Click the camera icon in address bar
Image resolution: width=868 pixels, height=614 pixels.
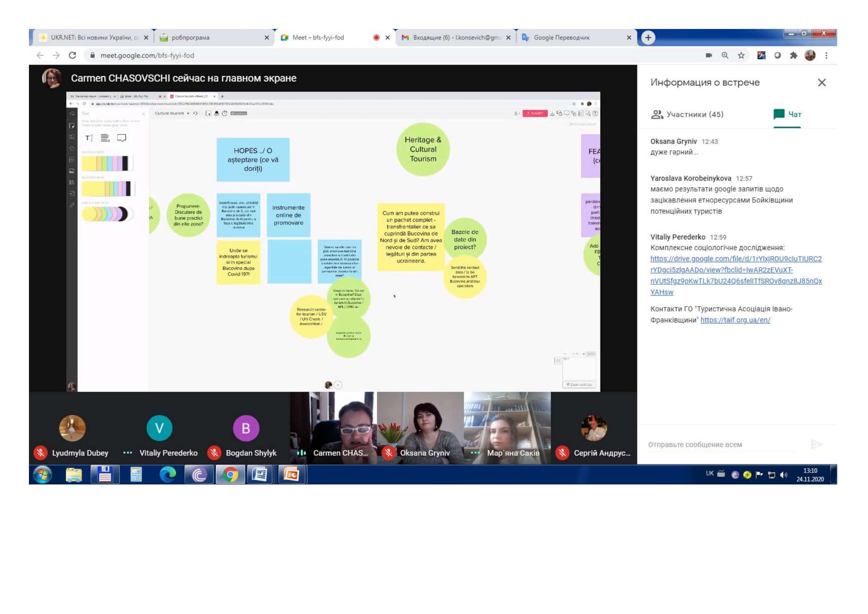click(709, 56)
